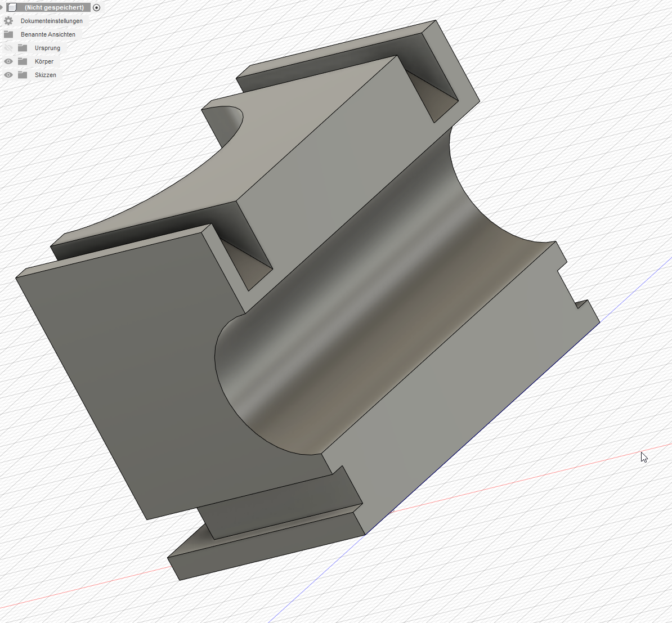Select the (Nicht gespeichert) root component
The height and width of the screenshot is (623, 672).
tap(54, 7)
